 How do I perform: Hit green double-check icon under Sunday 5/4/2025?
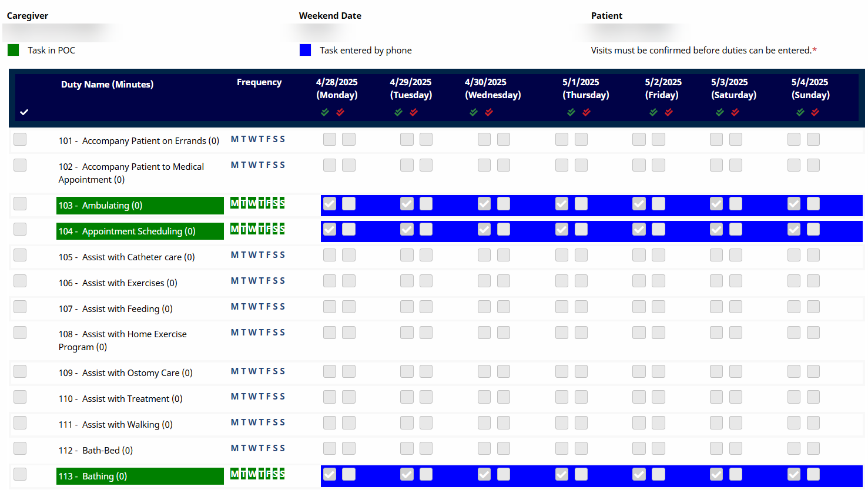click(x=800, y=112)
